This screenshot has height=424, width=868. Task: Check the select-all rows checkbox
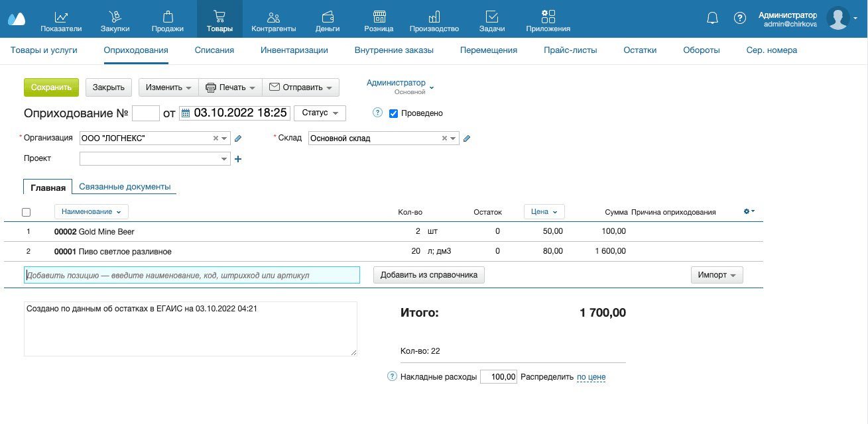27,212
